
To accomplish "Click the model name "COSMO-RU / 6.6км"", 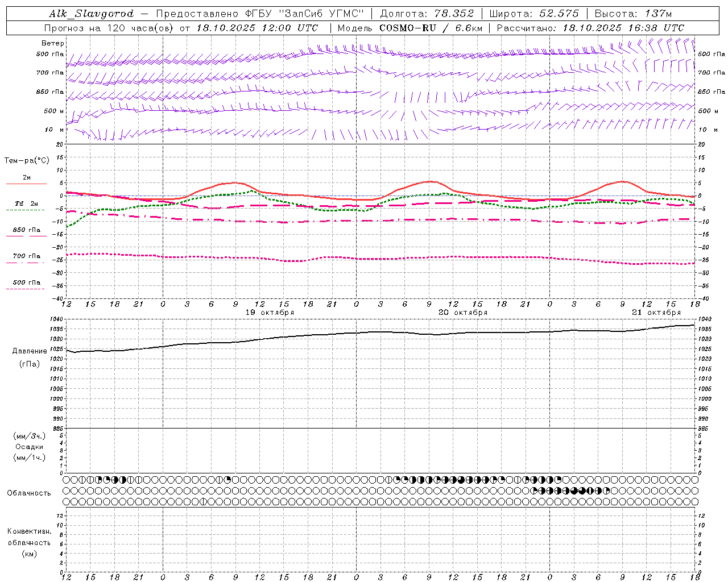I will [x=431, y=28].
